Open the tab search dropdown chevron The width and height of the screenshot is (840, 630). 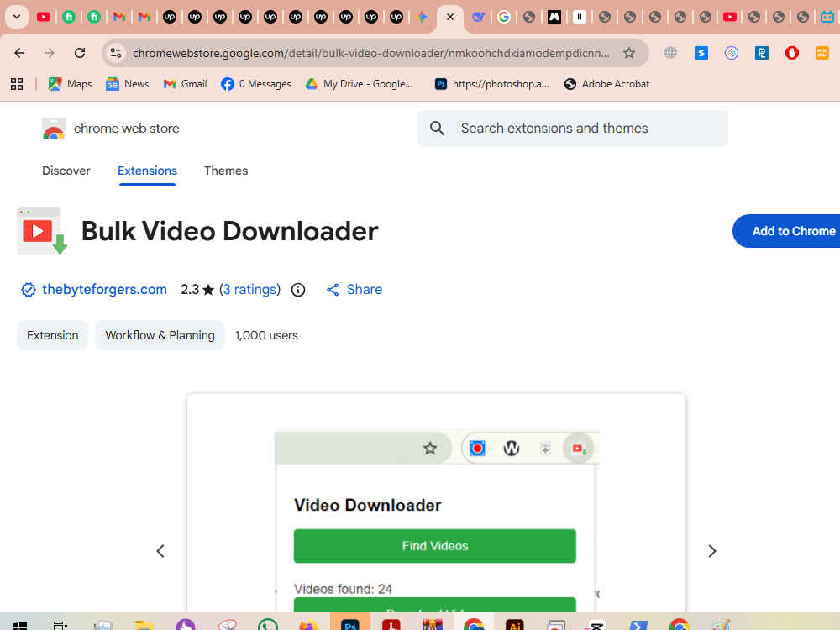coord(17,17)
